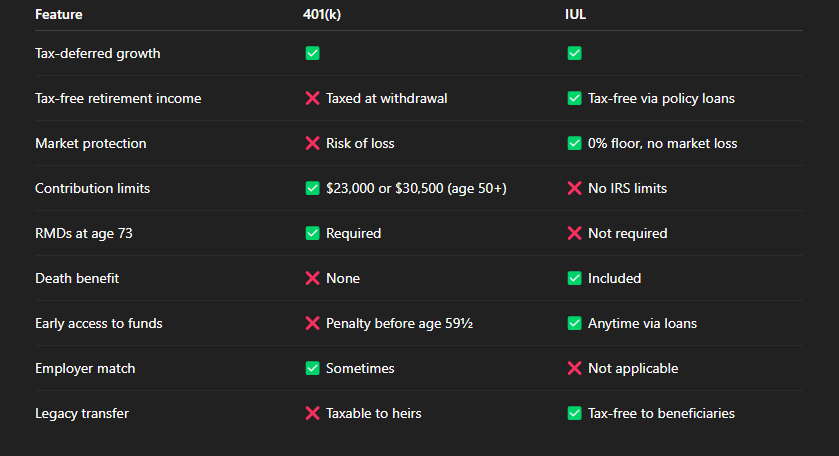The image size is (839, 456).
Task: Click green check beside $23,000 or $30,500
Action: coord(312,188)
